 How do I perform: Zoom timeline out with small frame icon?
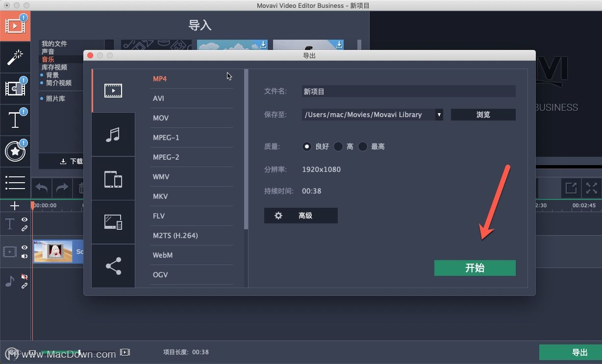coord(32,352)
